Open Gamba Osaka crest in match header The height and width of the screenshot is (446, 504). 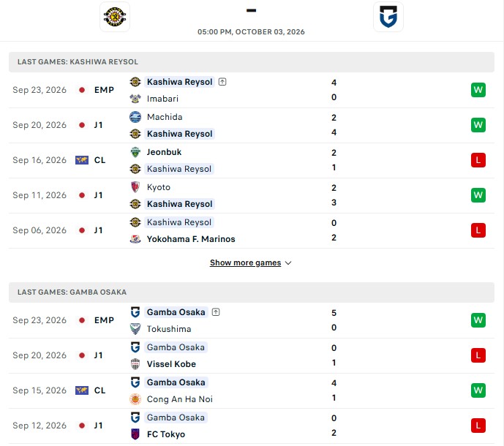coord(388,17)
